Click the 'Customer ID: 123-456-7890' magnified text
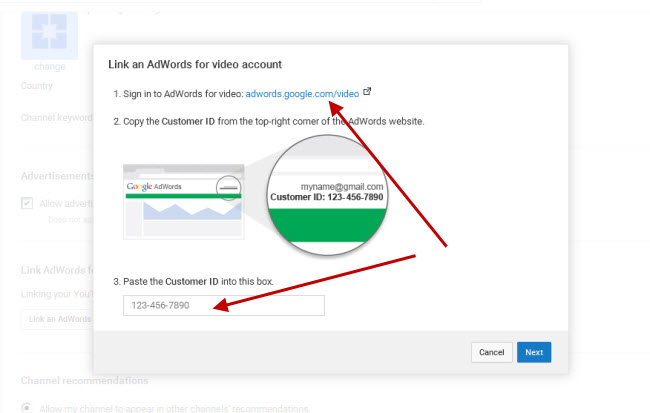The height and width of the screenshot is (413, 650). point(327,197)
